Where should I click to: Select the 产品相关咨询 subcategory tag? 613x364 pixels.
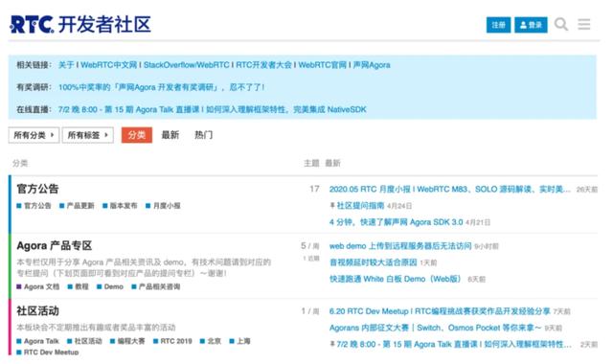click(x=156, y=286)
